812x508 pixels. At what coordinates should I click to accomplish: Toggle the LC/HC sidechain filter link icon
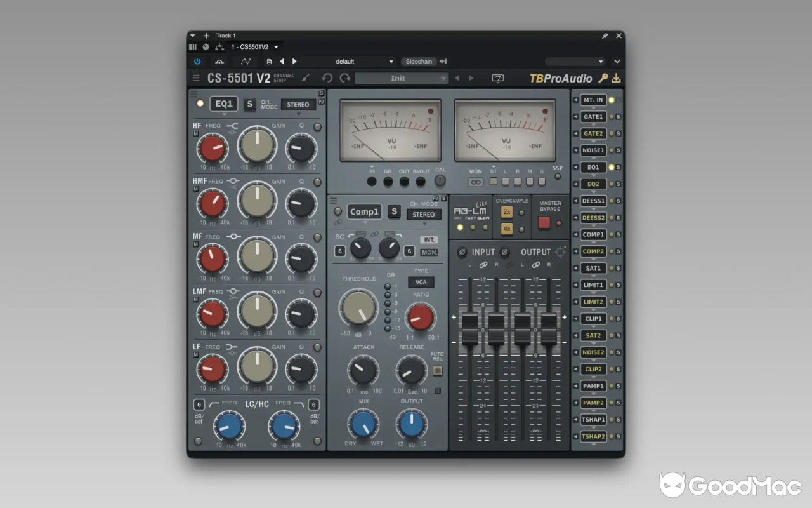374,234
